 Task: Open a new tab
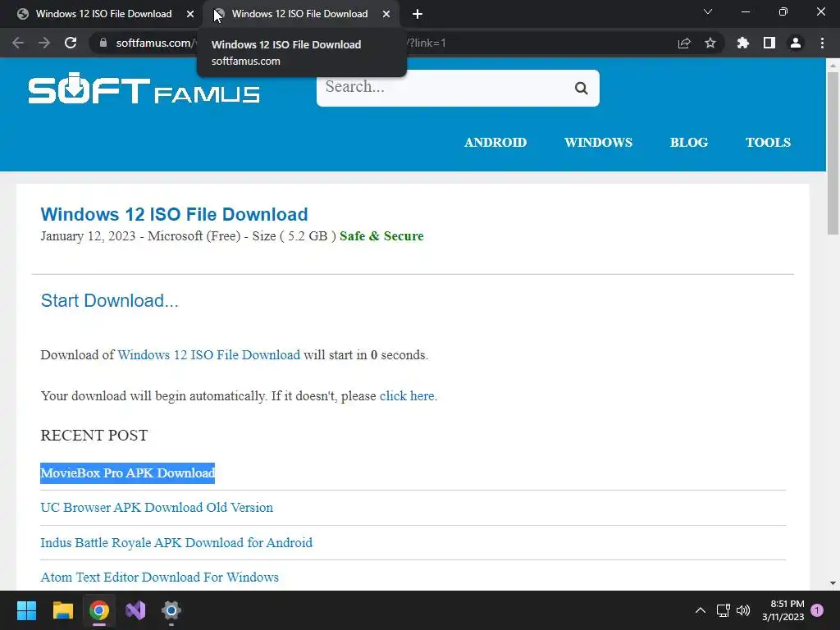(x=418, y=15)
